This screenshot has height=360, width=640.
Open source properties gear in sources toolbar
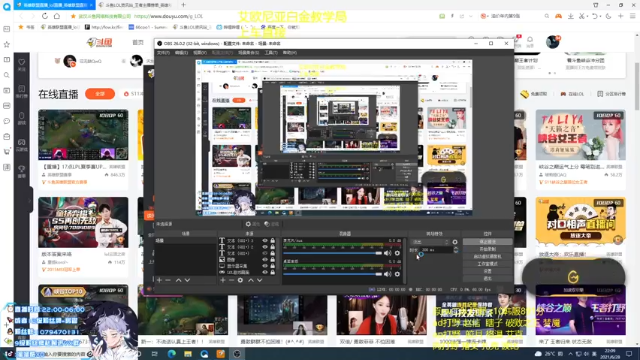240,280
